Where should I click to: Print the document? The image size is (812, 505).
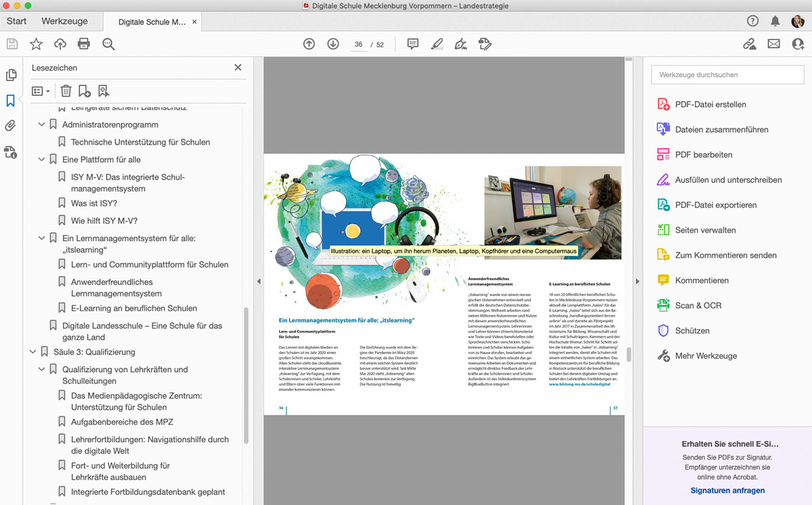(84, 44)
